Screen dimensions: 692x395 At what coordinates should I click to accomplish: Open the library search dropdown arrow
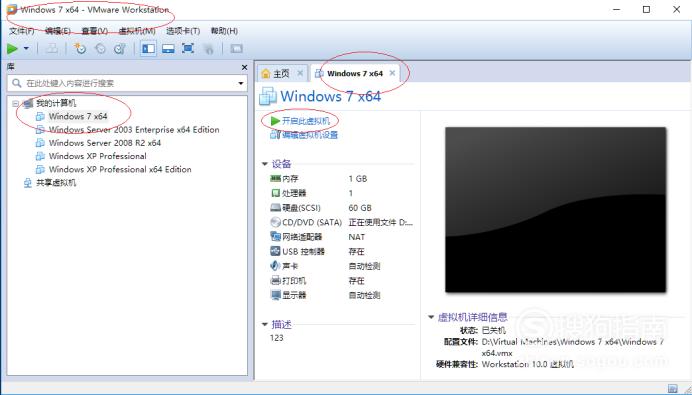241,83
